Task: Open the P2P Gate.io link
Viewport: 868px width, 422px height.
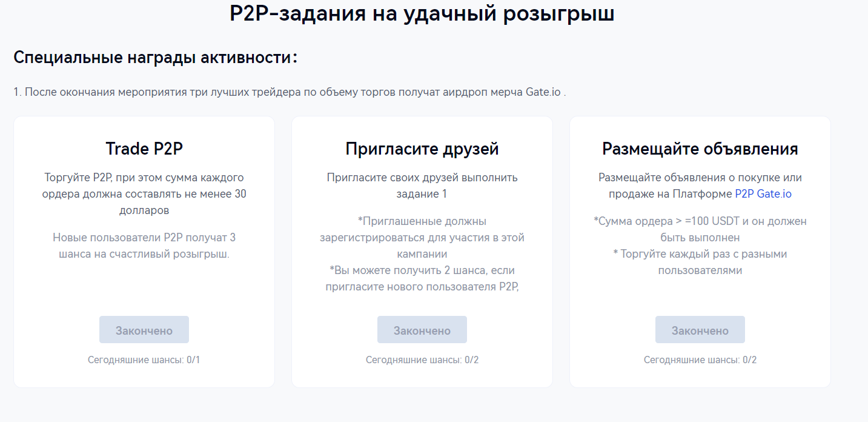Action: pos(763,194)
